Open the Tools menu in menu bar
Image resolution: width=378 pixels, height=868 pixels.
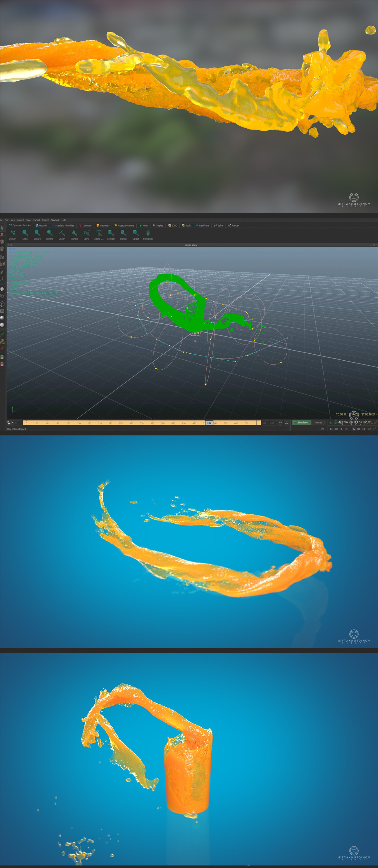[29, 220]
